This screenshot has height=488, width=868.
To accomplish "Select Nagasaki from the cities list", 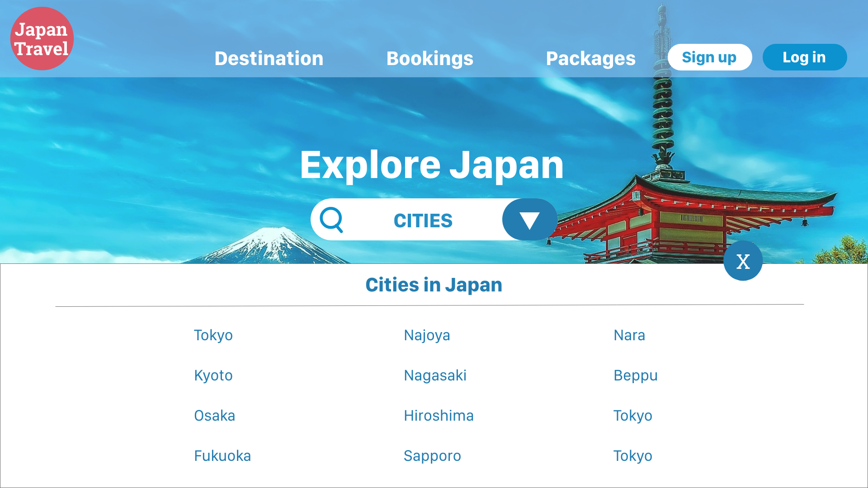I will click(x=435, y=375).
